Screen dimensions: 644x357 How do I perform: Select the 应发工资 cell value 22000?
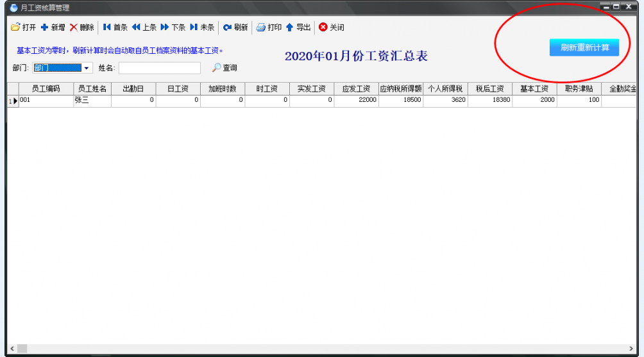tap(356, 101)
